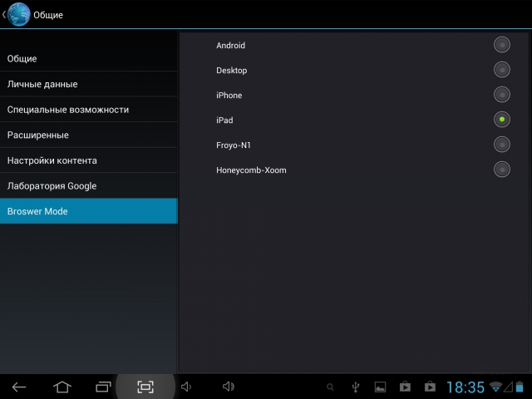Viewport: 532px width, 399px height.
Task: Tap the USB connection status icon
Action: pos(356,387)
